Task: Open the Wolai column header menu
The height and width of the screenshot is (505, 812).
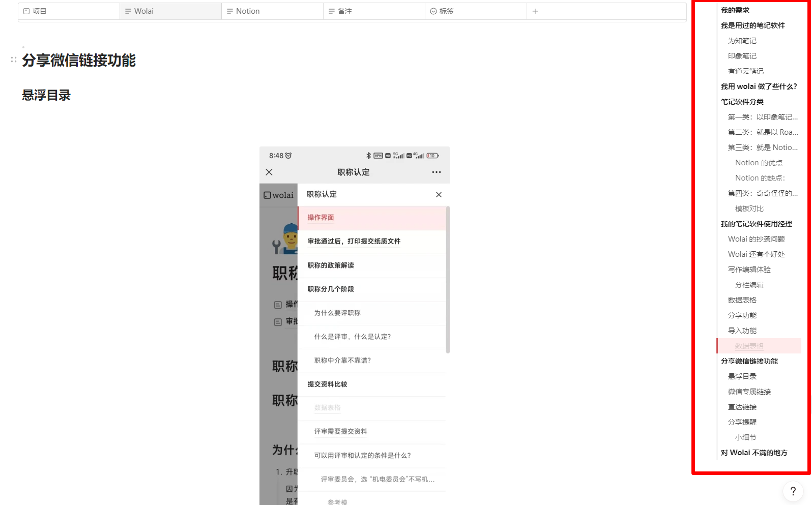Action: (x=171, y=11)
